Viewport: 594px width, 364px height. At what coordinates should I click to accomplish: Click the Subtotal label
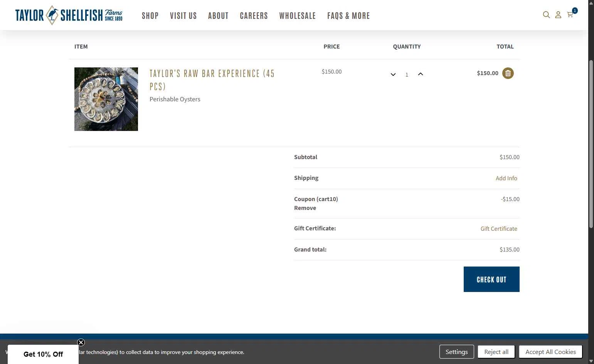coord(306,157)
